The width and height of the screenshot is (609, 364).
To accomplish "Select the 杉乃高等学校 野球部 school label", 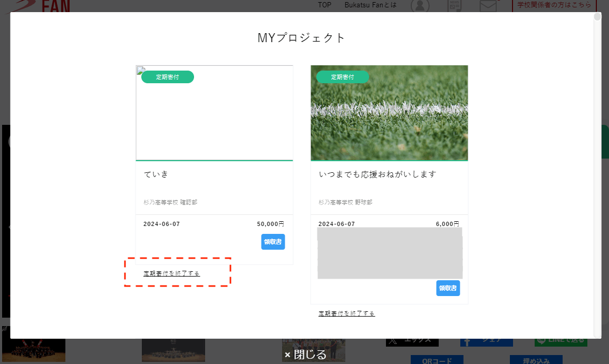I will (x=346, y=202).
